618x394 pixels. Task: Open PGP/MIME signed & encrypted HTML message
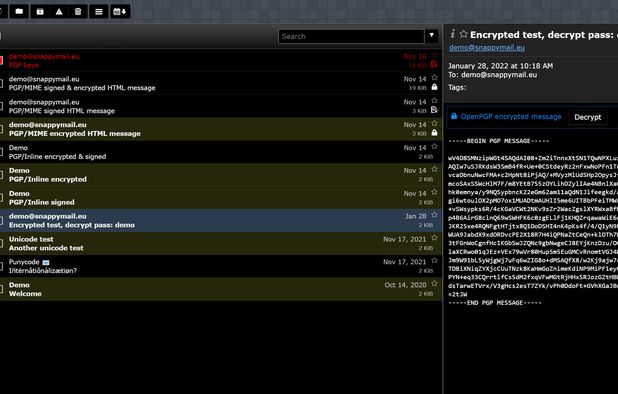pyautogui.click(x=221, y=84)
